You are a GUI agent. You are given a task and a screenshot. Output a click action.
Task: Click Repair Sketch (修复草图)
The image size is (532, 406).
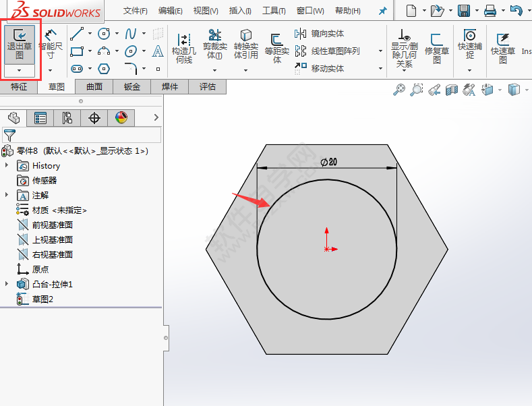click(437, 49)
